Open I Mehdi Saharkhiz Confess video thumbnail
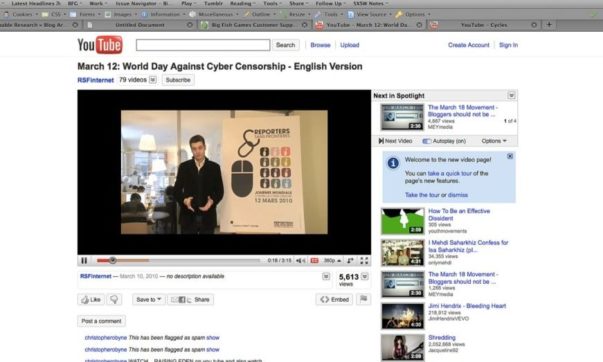The width and height of the screenshot is (603, 362). pyautogui.click(x=402, y=253)
